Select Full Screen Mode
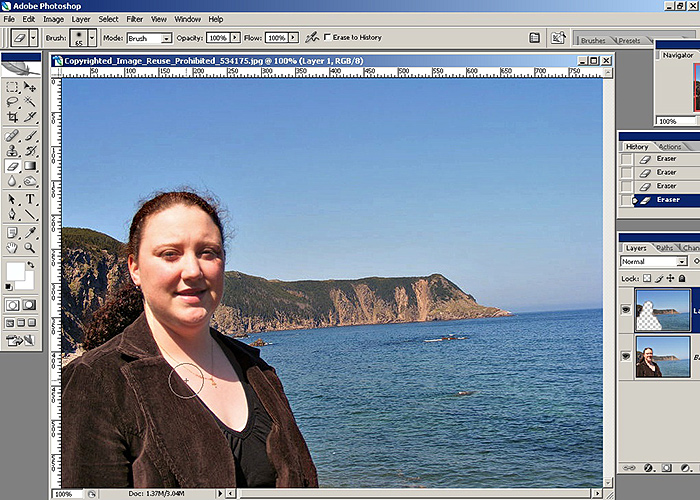Screen dimensions: 700x500 tap(32, 322)
